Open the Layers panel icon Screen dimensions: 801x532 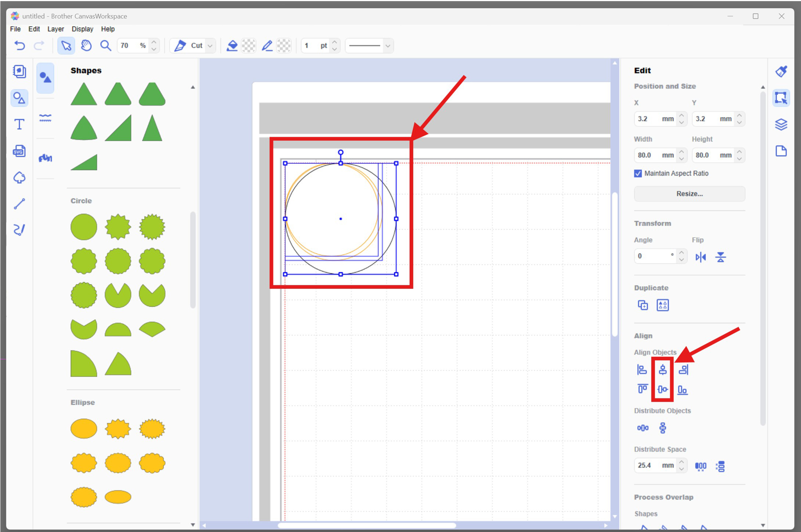(781, 124)
